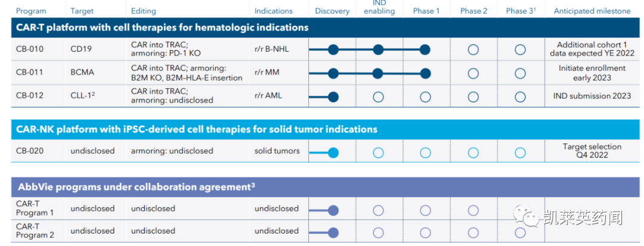Click CB-010's filled Discovery dot
Image resolution: width=644 pixels, height=246 pixels.
click(333, 50)
